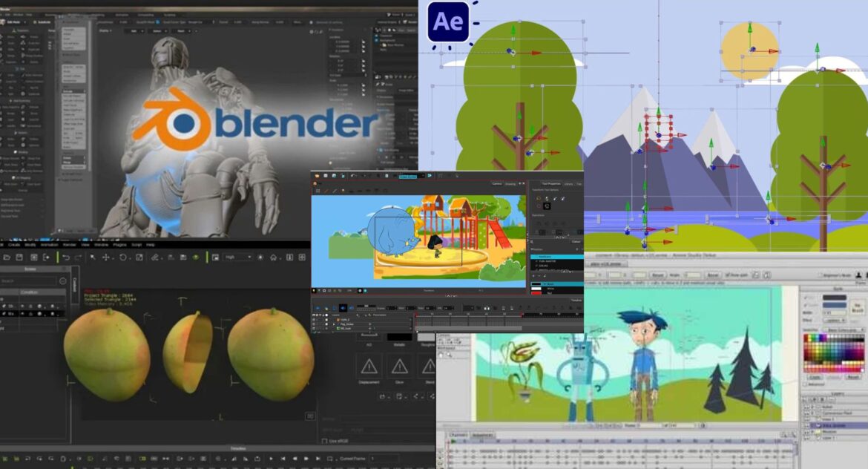Toggle the green eye visibility icon in iClone toolbar
This screenshot has height=469, width=868.
click(196, 257)
